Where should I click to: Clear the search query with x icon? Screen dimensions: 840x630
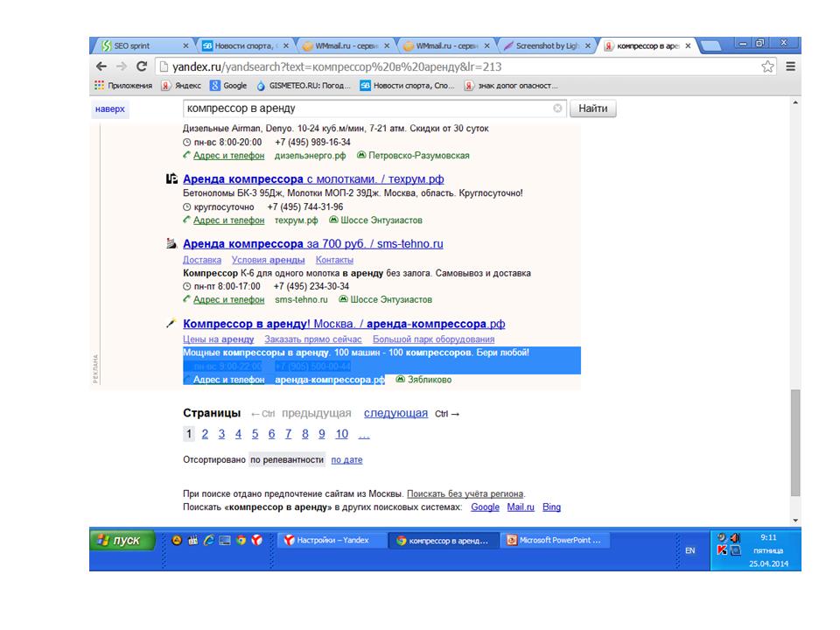[557, 108]
